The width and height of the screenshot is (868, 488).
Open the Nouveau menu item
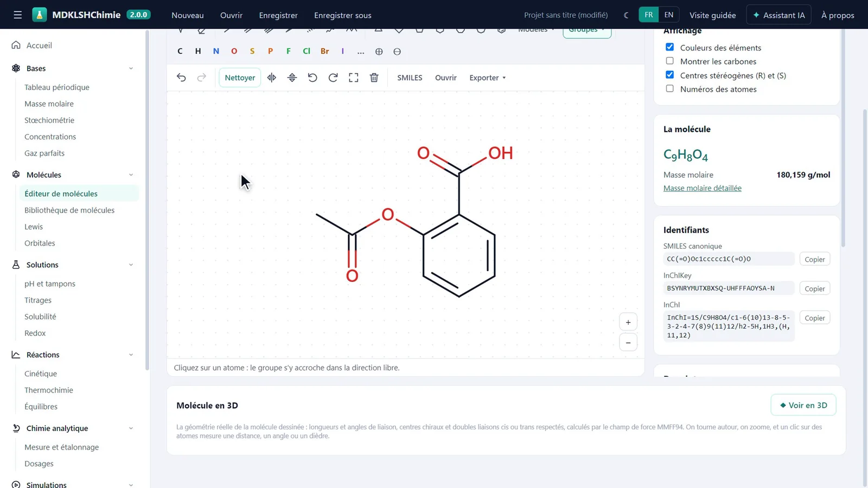point(188,15)
